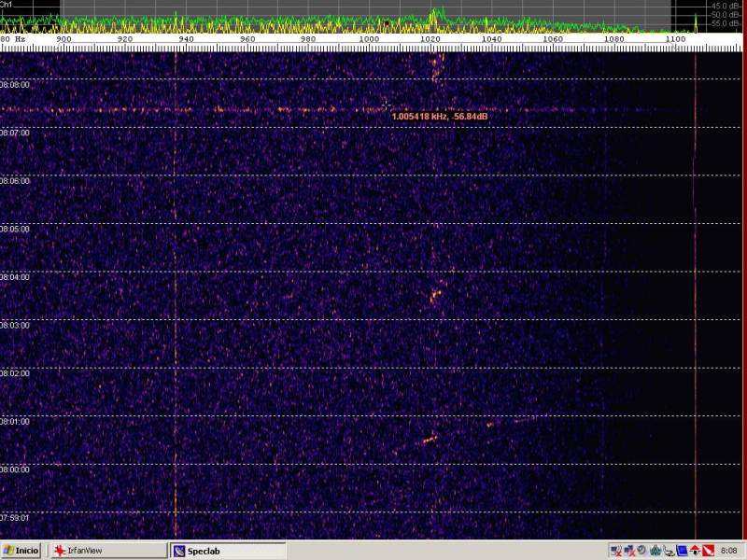Open the blue book tray icon
Viewport: 747px width, 560px height.
(682, 551)
